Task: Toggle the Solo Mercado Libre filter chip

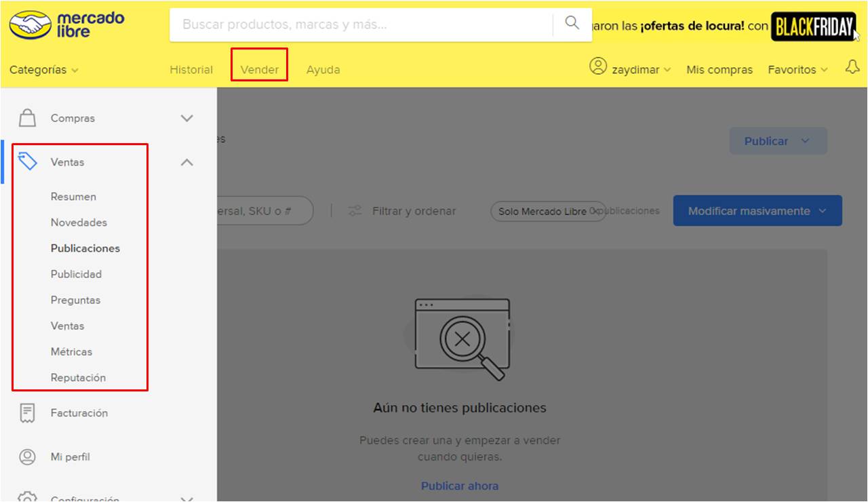Action: coord(547,211)
